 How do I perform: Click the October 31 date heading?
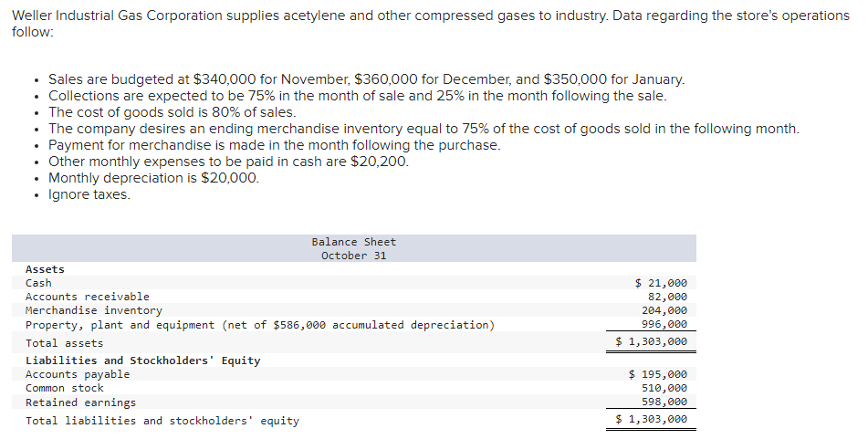coord(353,256)
